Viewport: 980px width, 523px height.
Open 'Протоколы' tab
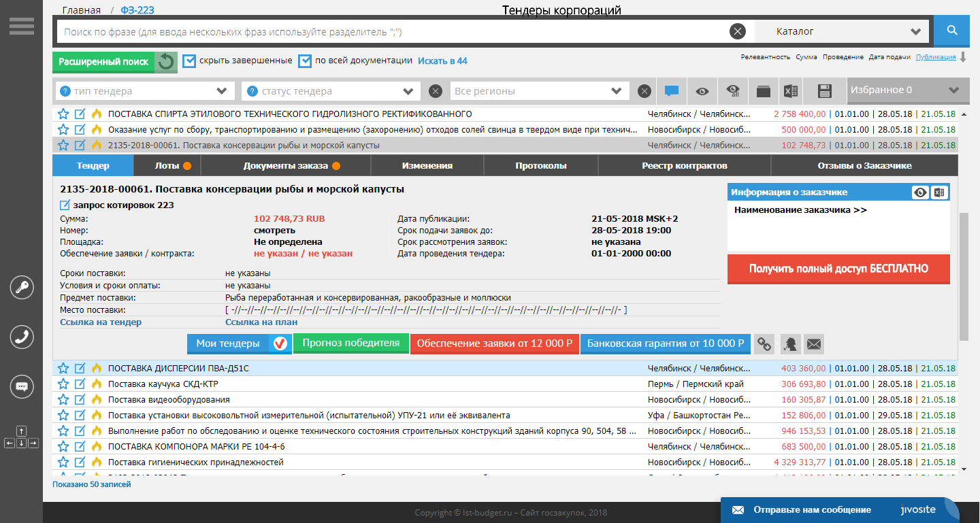point(541,165)
